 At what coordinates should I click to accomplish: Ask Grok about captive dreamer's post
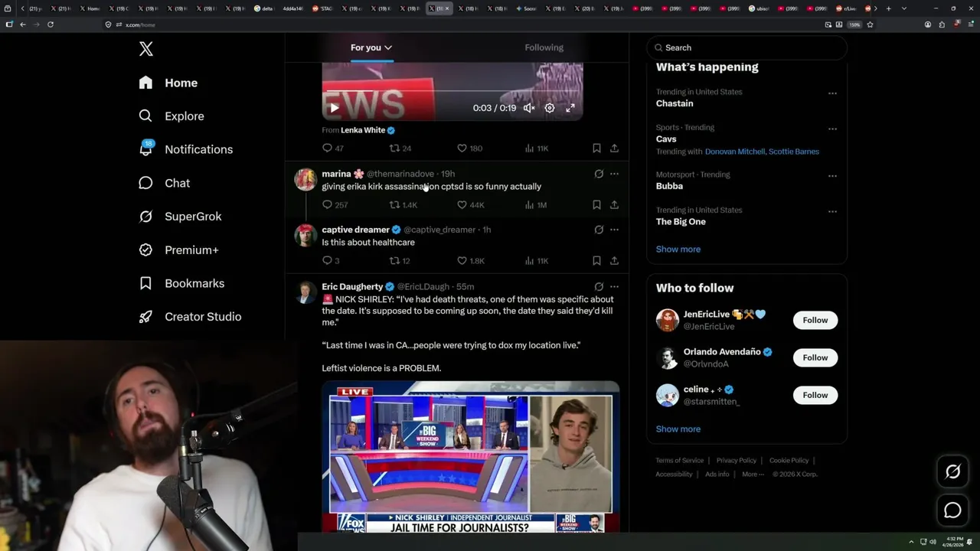click(599, 230)
